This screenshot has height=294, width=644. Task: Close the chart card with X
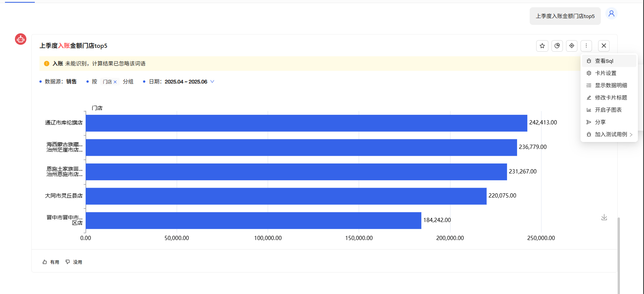(x=604, y=46)
